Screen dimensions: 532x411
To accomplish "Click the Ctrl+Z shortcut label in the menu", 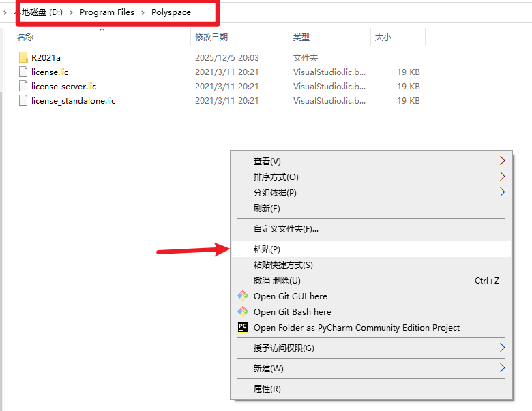I will pyautogui.click(x=487, y=280).
